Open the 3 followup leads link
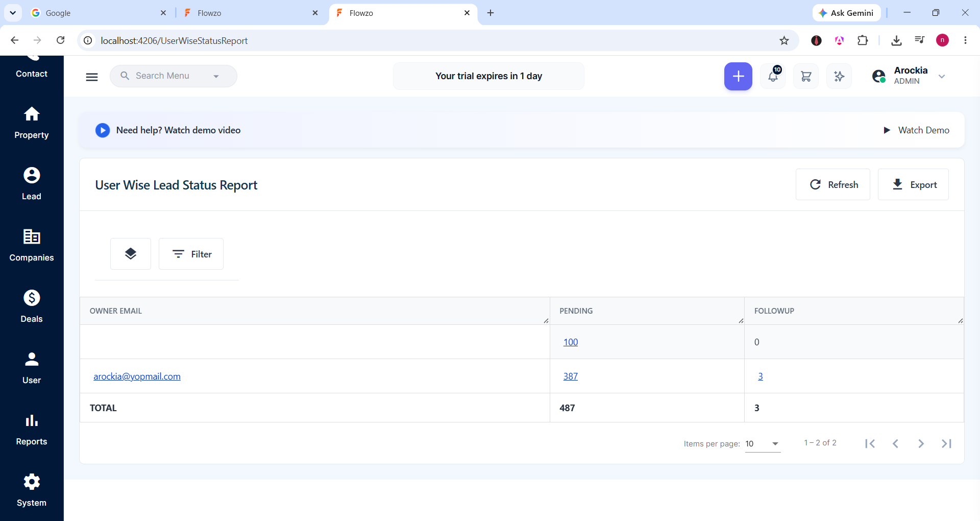This screenshot has height=521, width=980. [761, 376]
